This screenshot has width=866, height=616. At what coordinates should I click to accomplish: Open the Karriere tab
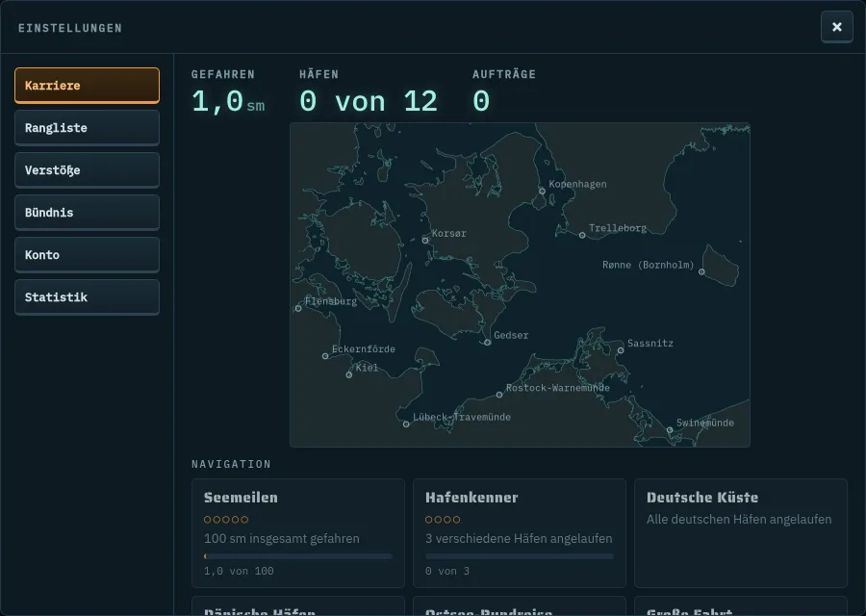coord(87,85)
